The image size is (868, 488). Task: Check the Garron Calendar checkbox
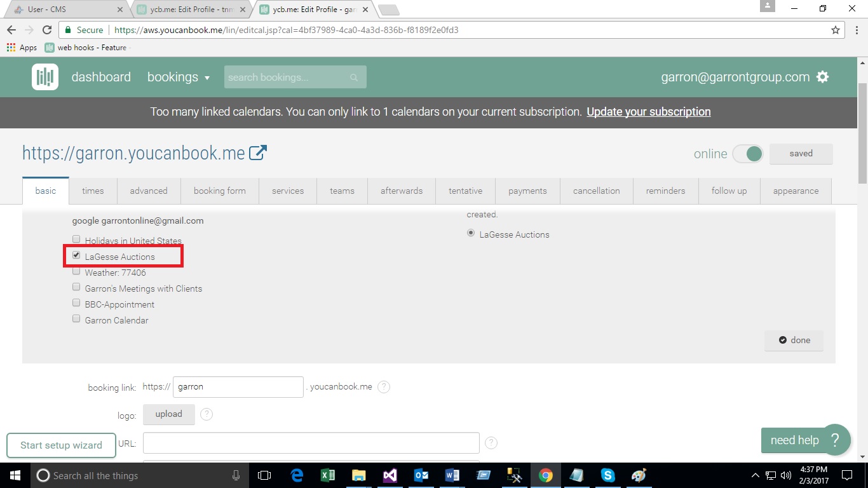click(76, 319)
